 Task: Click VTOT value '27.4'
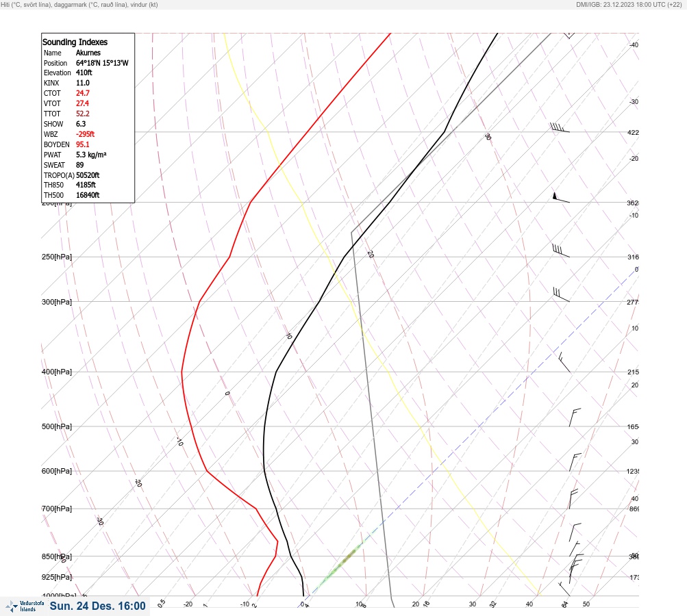(82, 103)
